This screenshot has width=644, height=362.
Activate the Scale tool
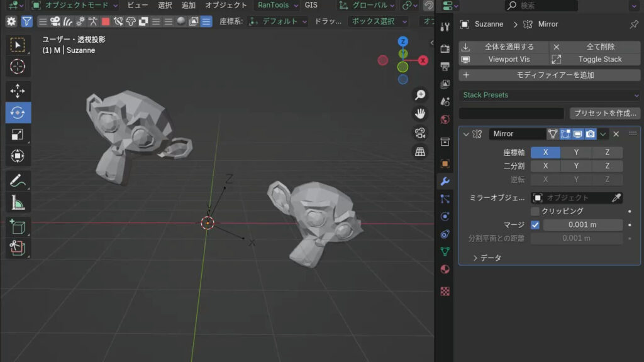[x=18, y=134]
